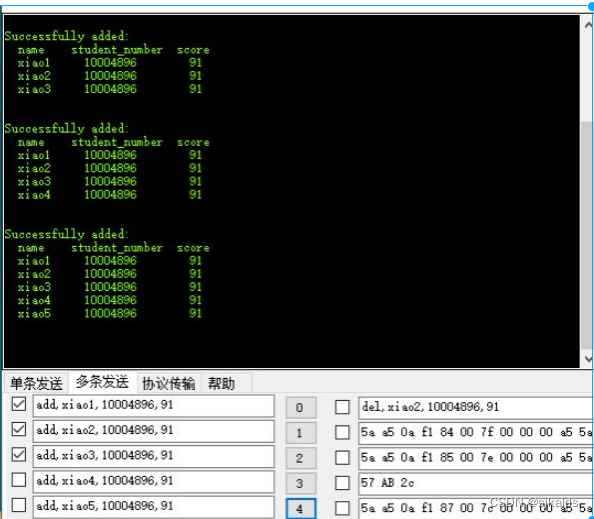Tick checkbox beside the hex row containing f1 87
Image resolution: width=594 pixels, height=519 pixels.
pos(342,508)
